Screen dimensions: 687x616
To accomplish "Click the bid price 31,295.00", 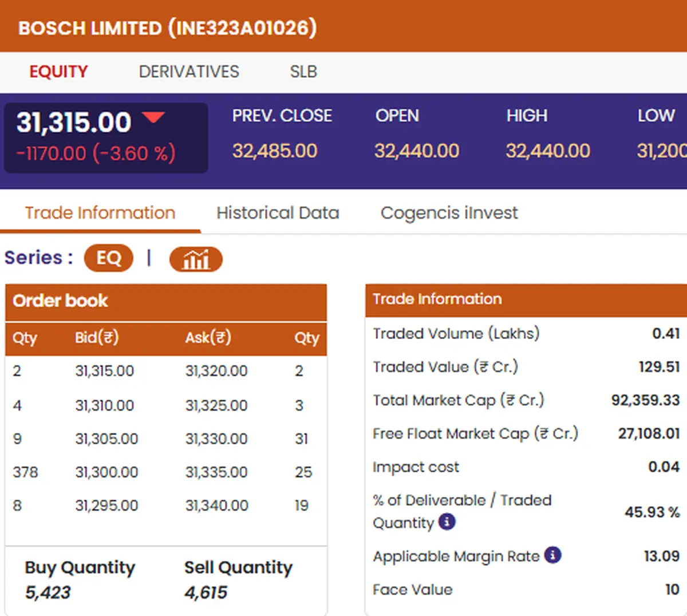I will [x=106, y=506].
